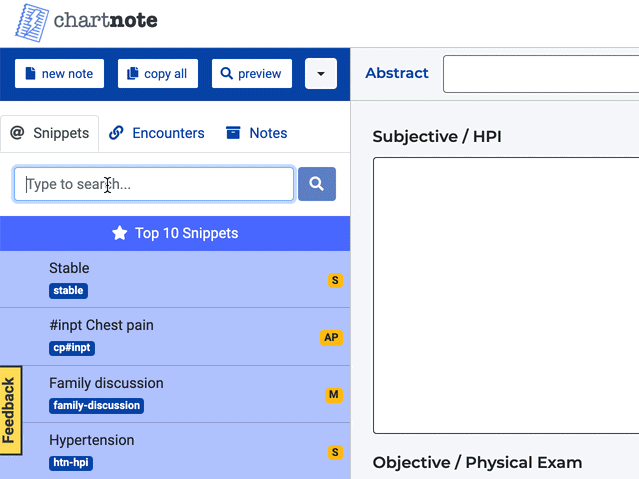Click inside the Subjective / HPI text area

click(x=506, y=295)
